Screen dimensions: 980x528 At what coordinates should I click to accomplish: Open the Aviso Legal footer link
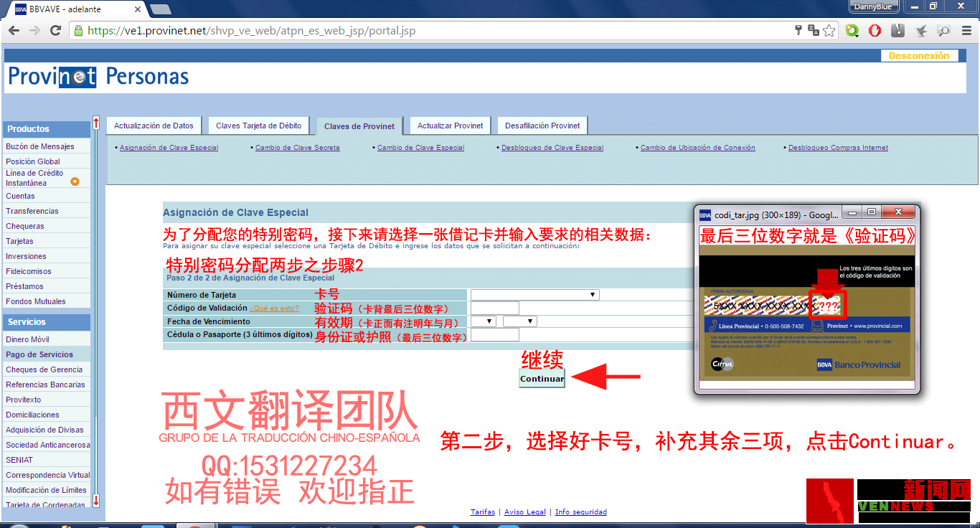click(x=525, y=512)
